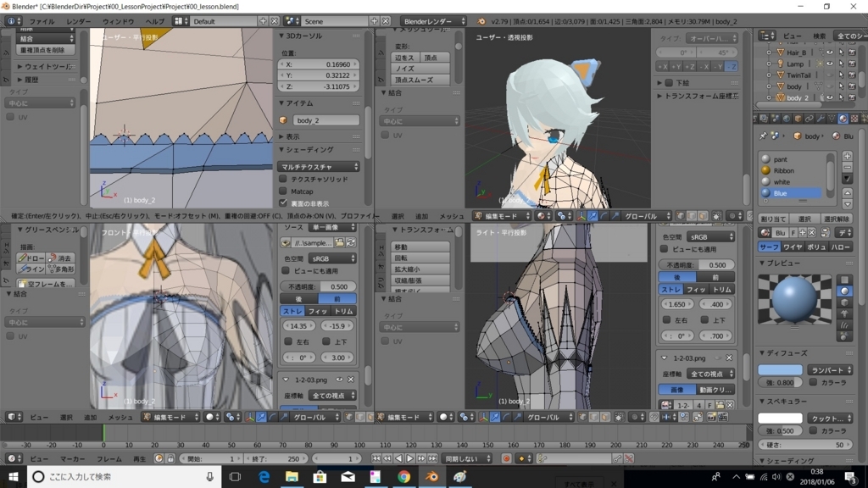Open bottom-left 編集モード mode dropdown
This screenshot has width=868, height=488.
pos(171,417)
